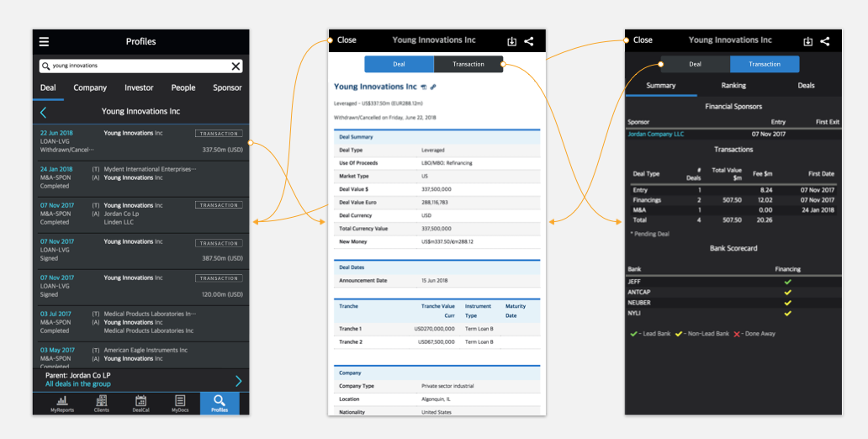Open MyDocs in the bottom navigation
This screenshot has height=439, width=868.
pos(180,404)
